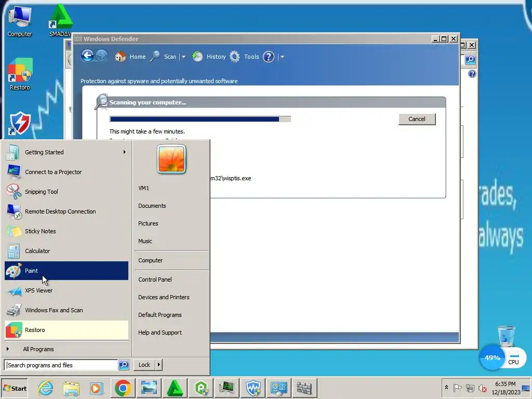
Task: Open Windows Fax and Scan
Action: (66, 310)
